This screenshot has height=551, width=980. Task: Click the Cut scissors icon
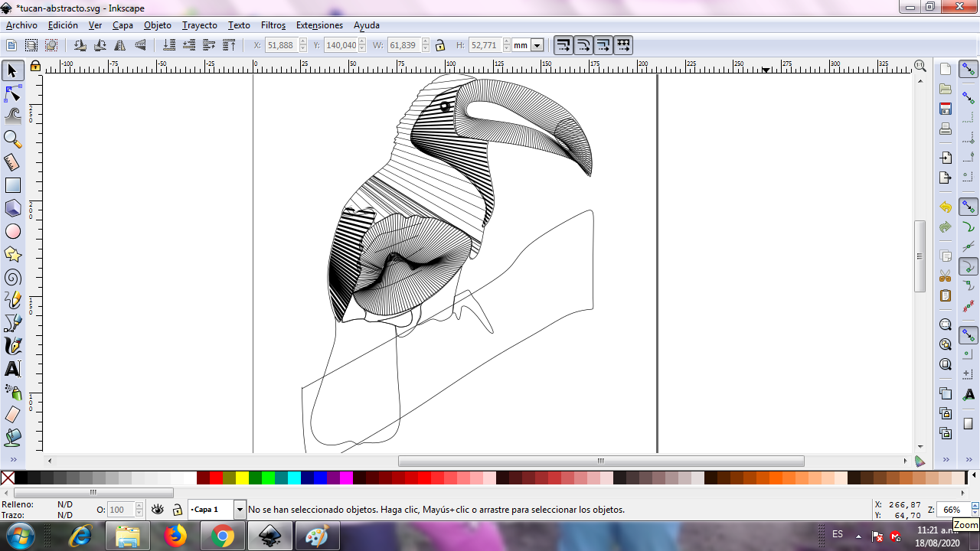point(946,275)
